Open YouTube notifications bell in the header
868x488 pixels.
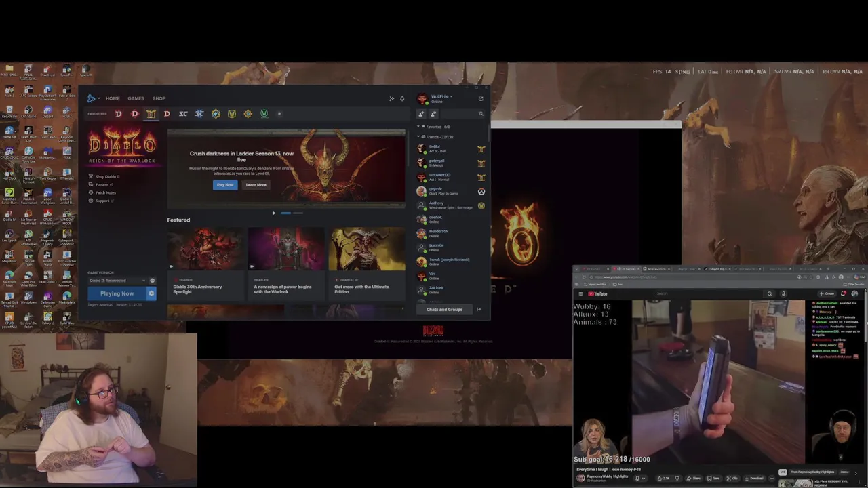click(844, 293)
